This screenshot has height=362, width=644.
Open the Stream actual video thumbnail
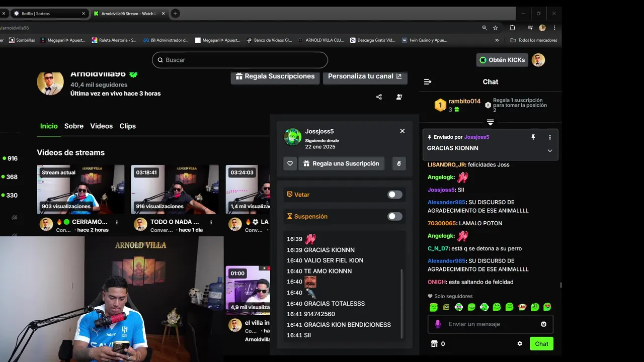[x=80, y=190]
